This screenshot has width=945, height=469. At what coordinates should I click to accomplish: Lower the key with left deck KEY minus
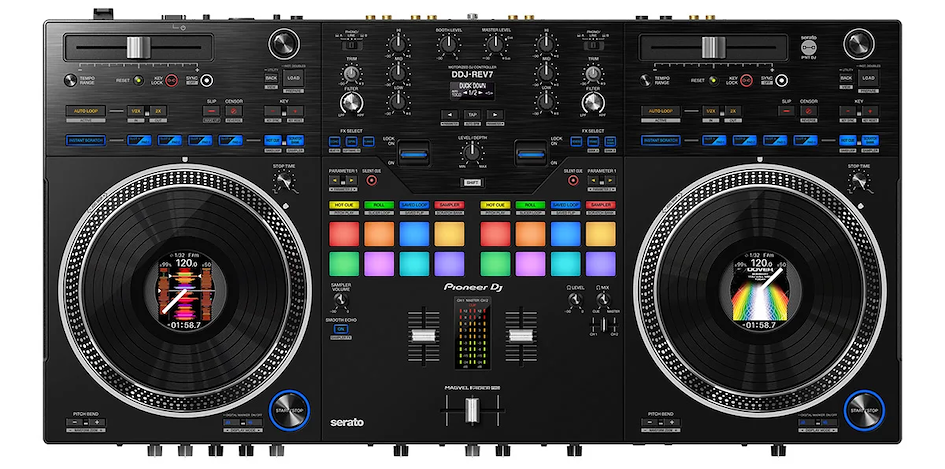(x=272, y=111)
